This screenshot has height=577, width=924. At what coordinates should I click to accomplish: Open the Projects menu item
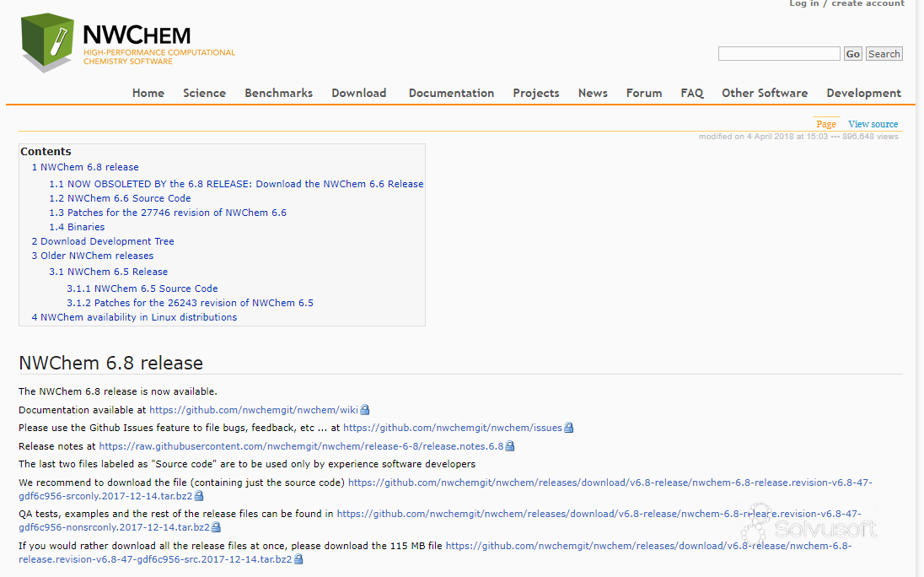[x=535, y=93]
